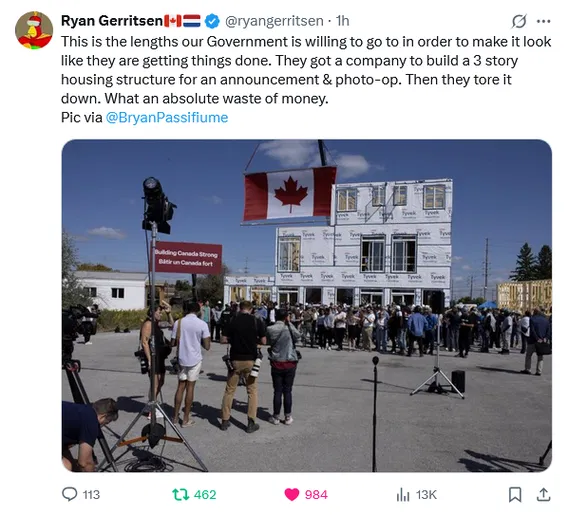The width and height of the screenshot is (568, 515).
Task: Open the @BryanPassifiume mention
Action: tap(167, 117)
